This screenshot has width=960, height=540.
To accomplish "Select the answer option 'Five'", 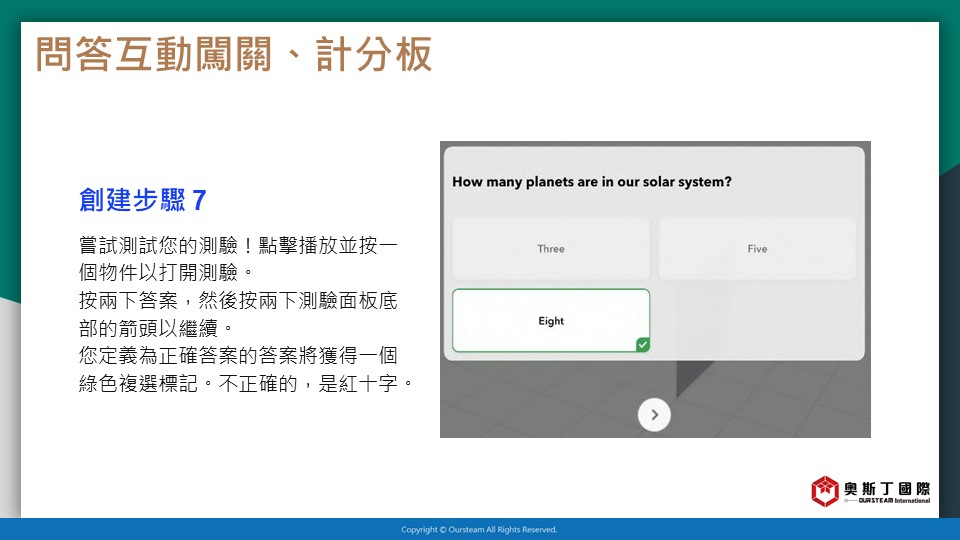I will click(x=757, y=249).
